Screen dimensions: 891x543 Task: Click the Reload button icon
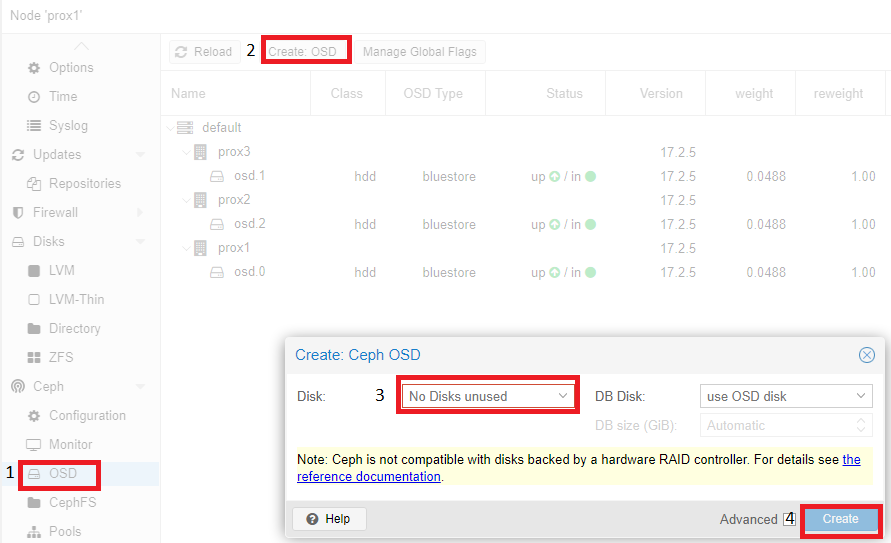181,52
